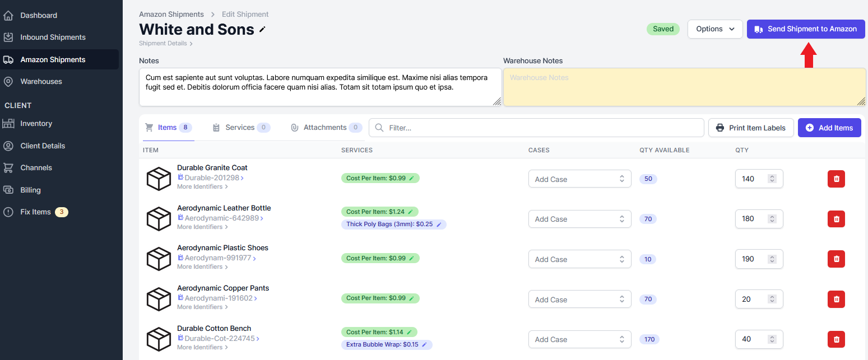868x360 pixels.
Task: Click Amazon Shipments breadcrumb link
Action: (171, 14)
